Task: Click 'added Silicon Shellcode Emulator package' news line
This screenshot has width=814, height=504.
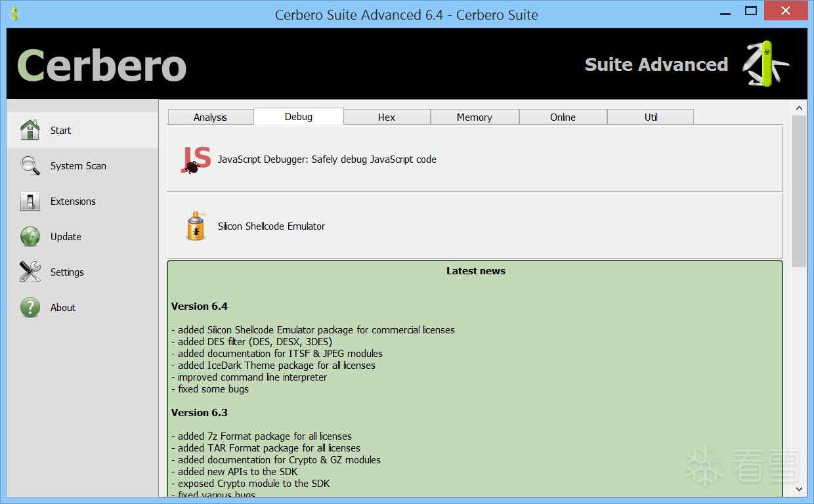Action: click(x=313, y=330)
